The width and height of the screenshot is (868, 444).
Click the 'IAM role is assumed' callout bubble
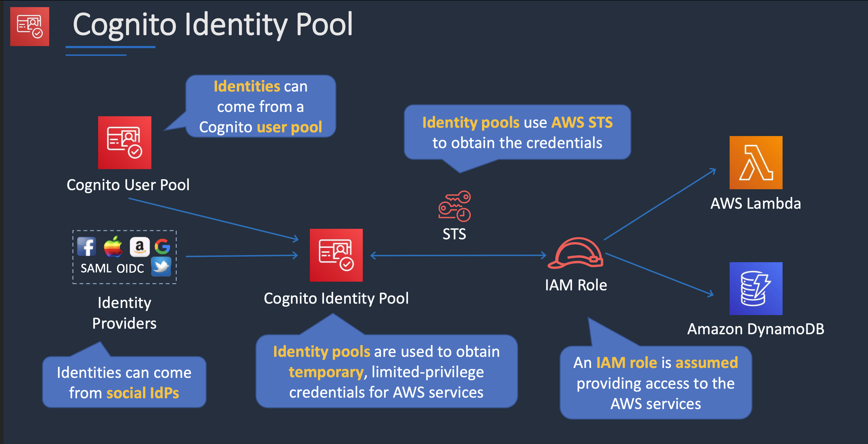(655, 383)
